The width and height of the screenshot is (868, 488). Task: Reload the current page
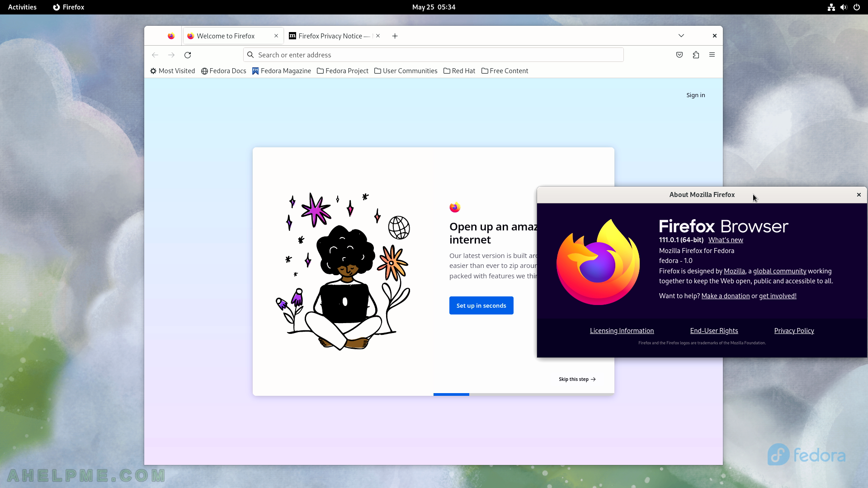point(188,55)
